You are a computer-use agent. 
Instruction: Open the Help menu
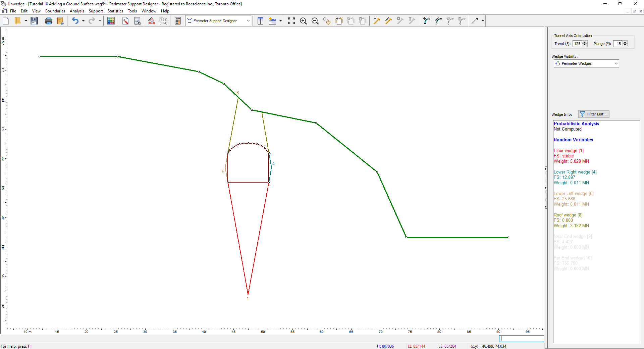pyautogui.click(x=165, y=11)
